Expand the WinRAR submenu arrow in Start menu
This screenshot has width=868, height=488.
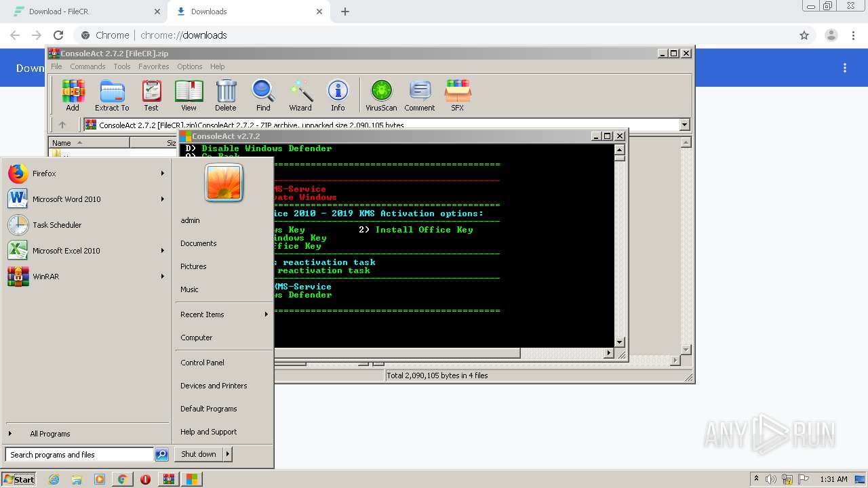(163, 277)
